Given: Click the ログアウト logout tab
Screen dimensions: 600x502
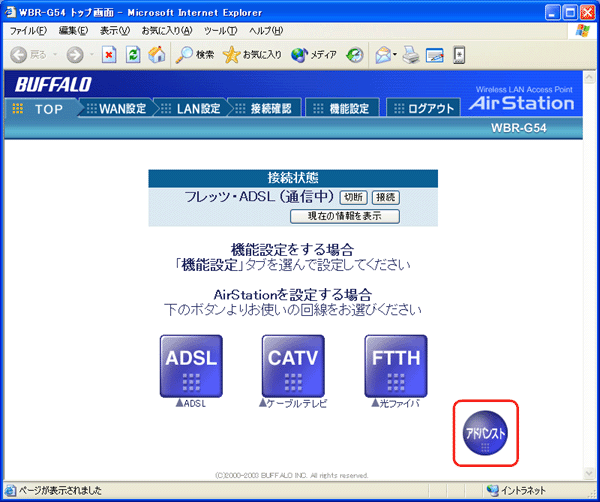Looking at the screenshot, I should pos(423,109).
